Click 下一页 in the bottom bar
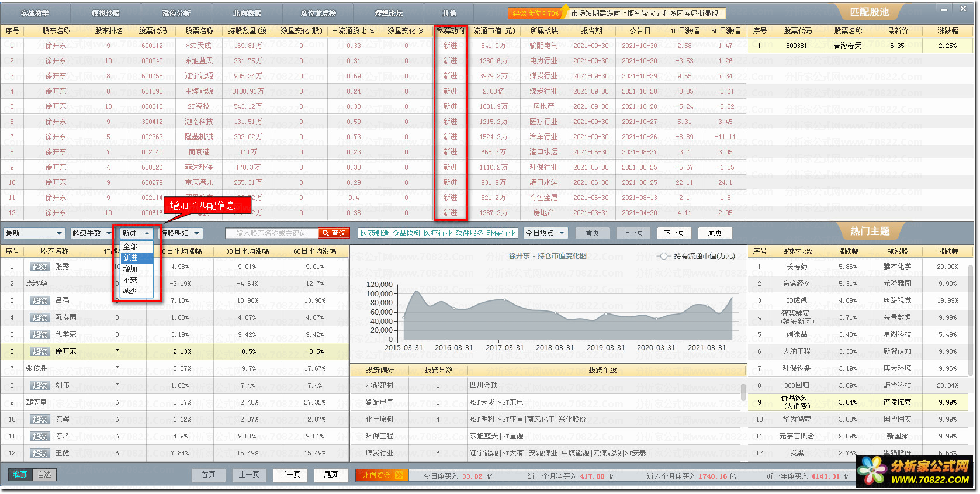 coord(290,475)
